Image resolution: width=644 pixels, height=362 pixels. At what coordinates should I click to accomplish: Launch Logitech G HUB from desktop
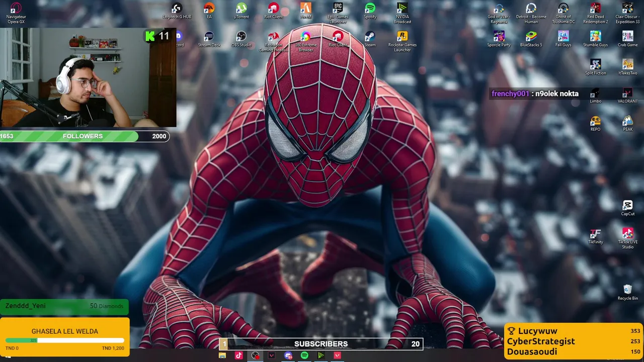[177, 11]
